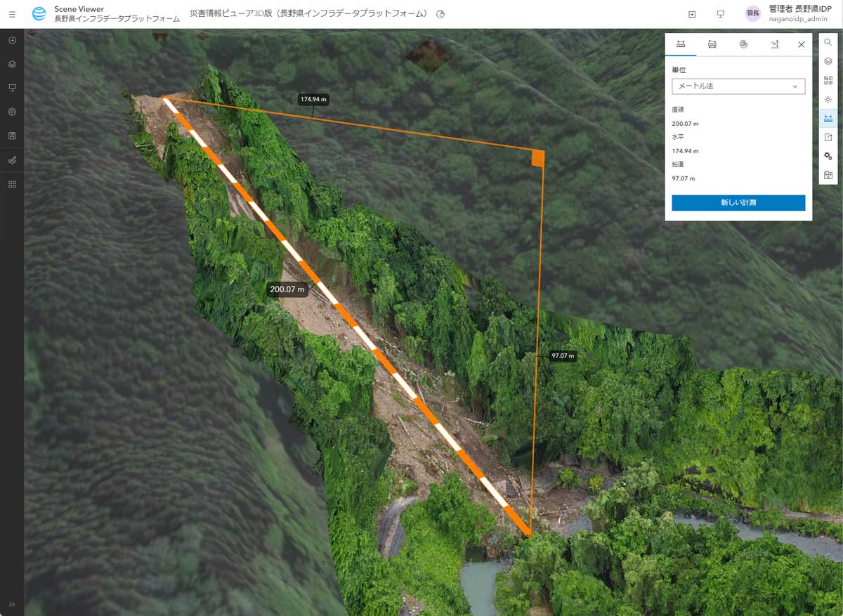Click the Share icon in right toolbar
843x616 pixels.
click(x=828, y=137)
